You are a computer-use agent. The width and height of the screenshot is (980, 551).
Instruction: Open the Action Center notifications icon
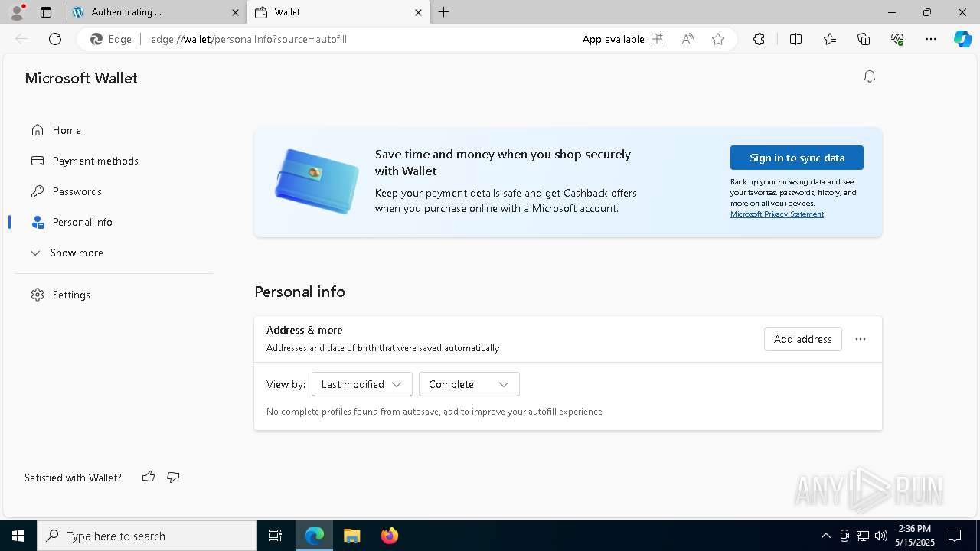coord(955,536)
